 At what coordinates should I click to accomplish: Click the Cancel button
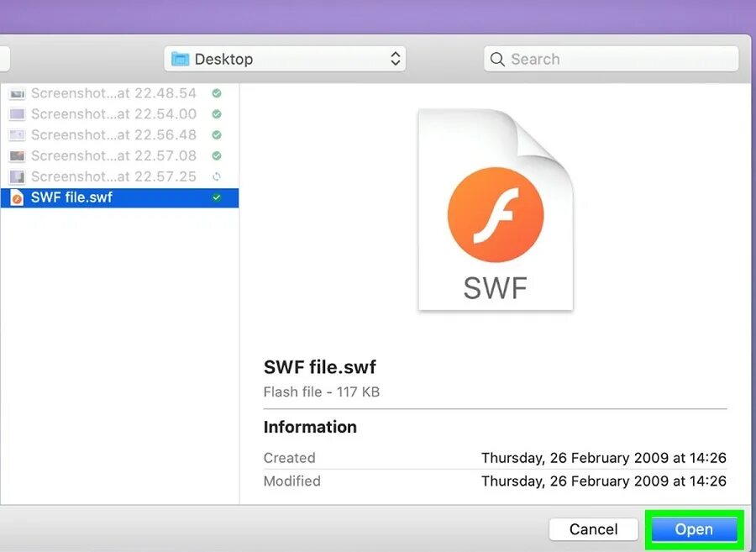point(593,529)
